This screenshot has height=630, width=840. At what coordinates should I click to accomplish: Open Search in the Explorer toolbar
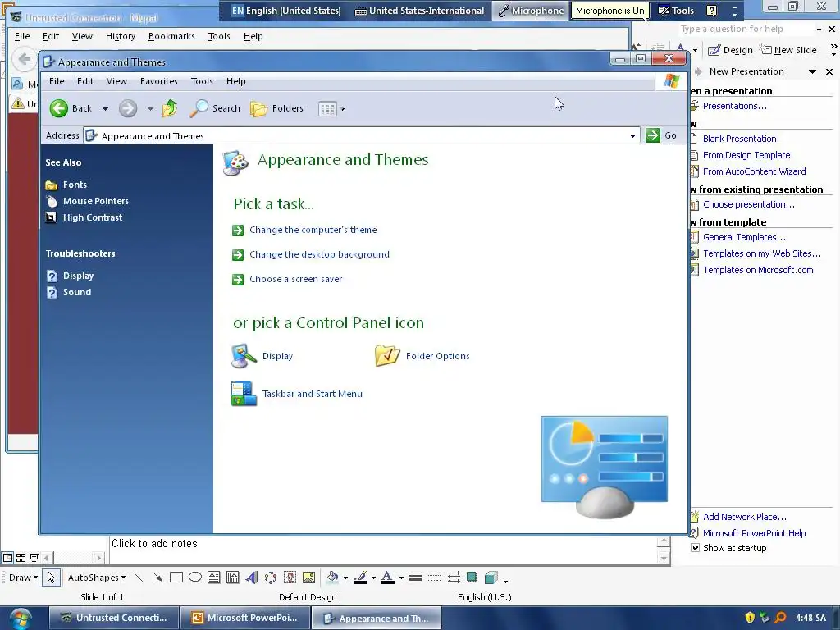[x=215, y=108]
